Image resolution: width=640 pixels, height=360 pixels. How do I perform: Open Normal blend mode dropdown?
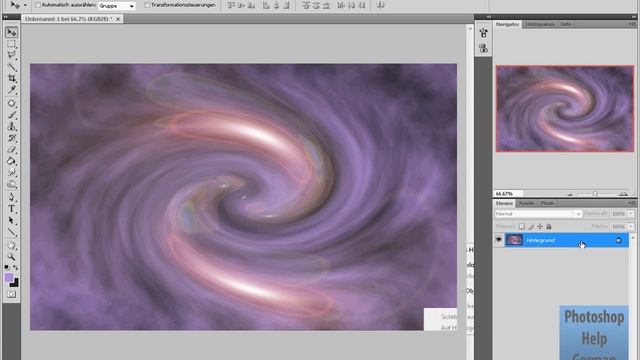(x=538, y=214)
